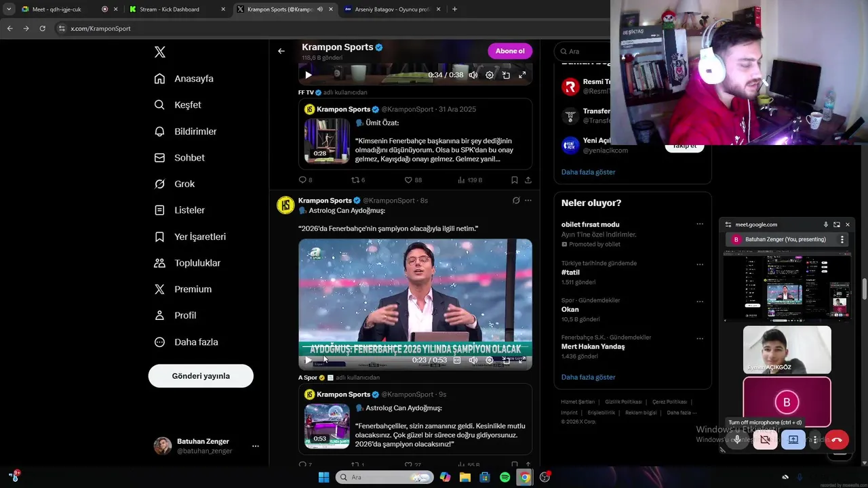This screenshot has height=488, width=868.
Task: Share the Ümit Özat post
Action: point(528,180)
